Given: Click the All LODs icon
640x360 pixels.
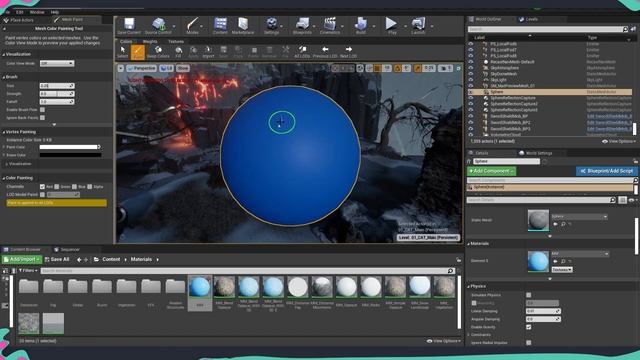Looking at the screenshot, I should (x=302, y=52).
